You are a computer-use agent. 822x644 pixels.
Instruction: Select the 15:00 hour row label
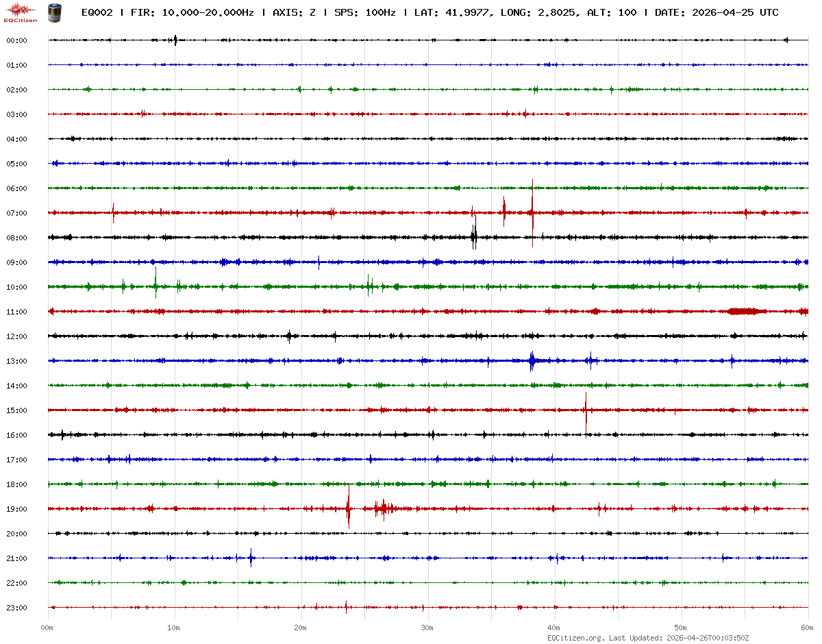click(x=16, y=410)
